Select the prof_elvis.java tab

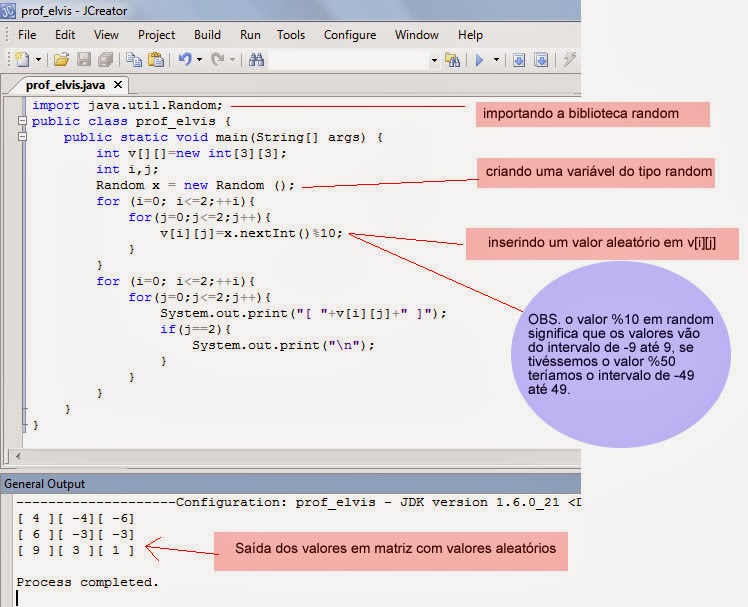click(x=65, y=85)
